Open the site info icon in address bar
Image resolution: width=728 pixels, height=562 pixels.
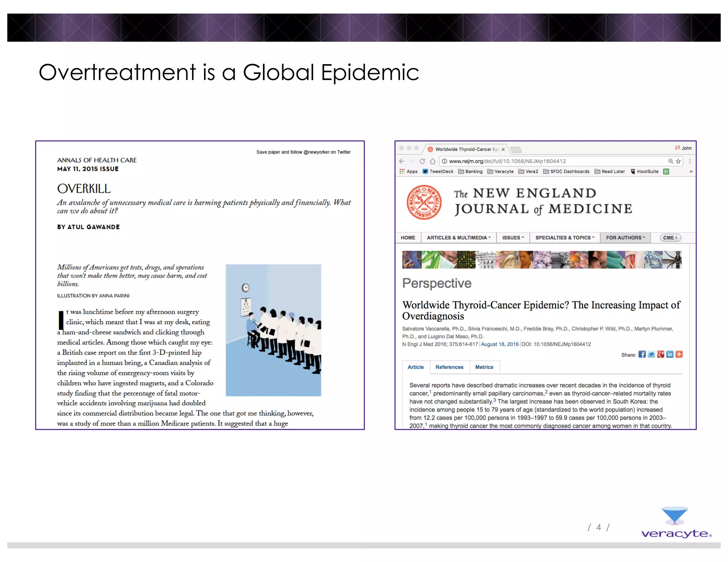(444, 161)
